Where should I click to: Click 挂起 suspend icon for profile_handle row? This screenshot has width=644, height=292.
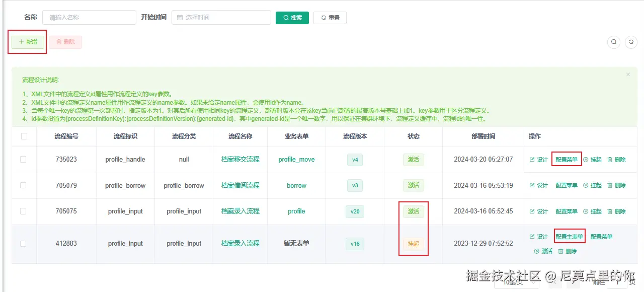click(592, 160)
